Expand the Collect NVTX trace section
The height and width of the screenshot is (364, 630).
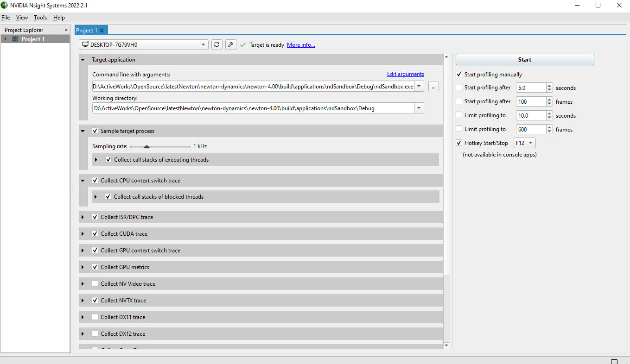click(x=83, y=301)
